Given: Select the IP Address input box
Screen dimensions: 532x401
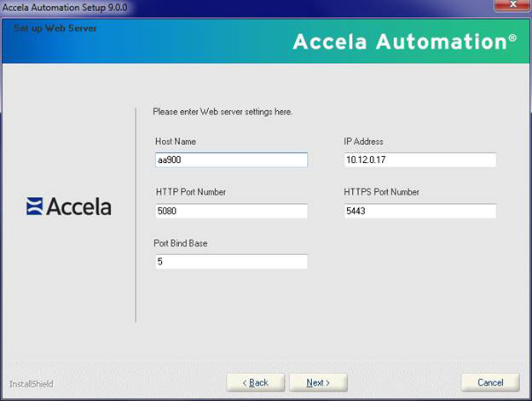Looking at the screenshot, I should tap(419, 160).
